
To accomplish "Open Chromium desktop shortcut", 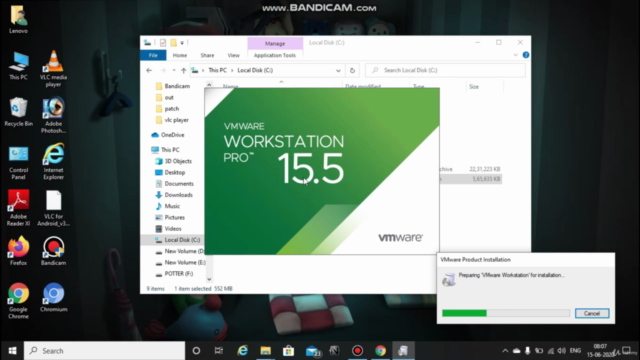I will tap(53, 298).
